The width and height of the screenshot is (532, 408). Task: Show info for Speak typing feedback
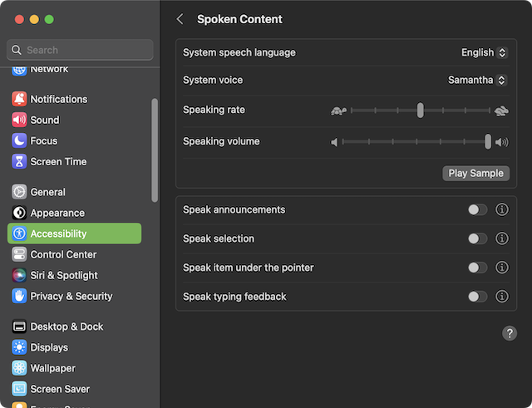pos(502,297)
